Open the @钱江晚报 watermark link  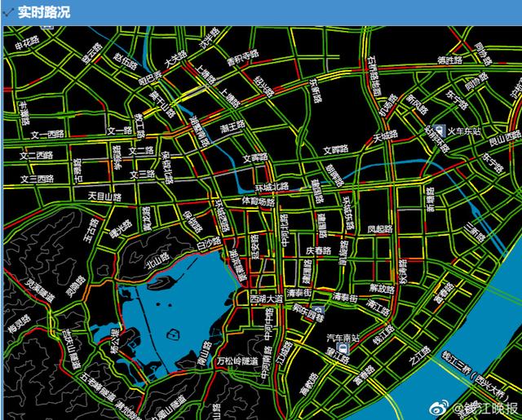485,409
